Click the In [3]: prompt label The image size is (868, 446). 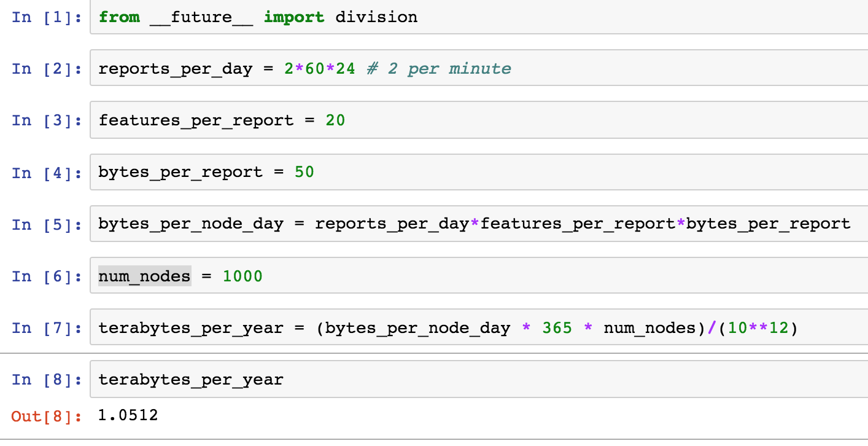point(47,120)
